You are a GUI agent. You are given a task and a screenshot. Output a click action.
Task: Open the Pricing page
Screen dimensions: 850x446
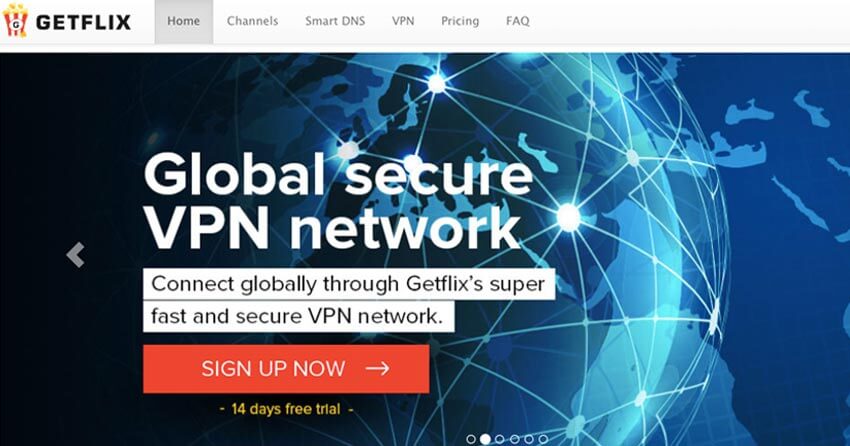(x=460, y=21)
